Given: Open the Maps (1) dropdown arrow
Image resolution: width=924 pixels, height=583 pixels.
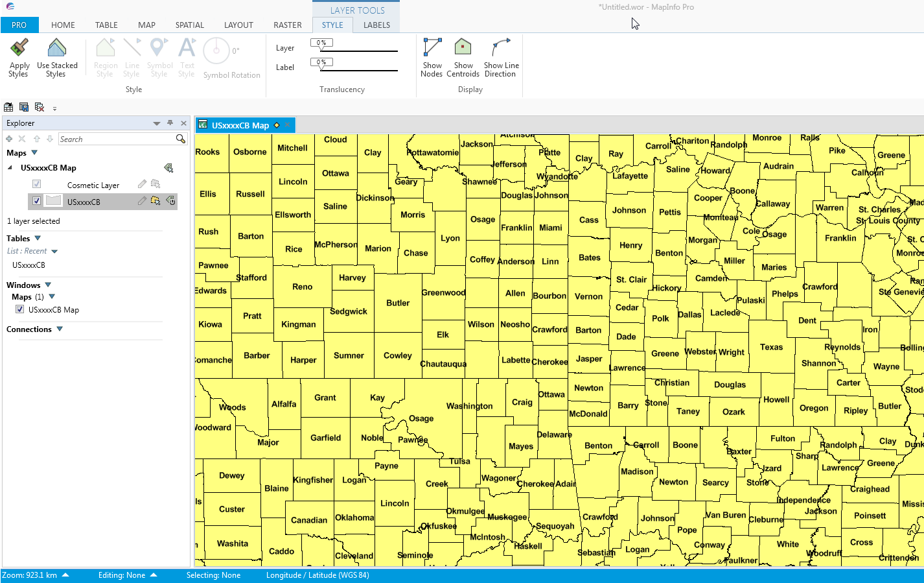Looking at the screenshot, I should point(52,296).
